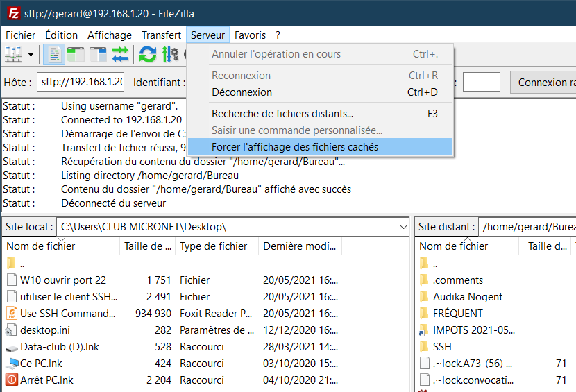Close the Serveur menu
This screenshot has height=392, width=576.
(207, 35)
